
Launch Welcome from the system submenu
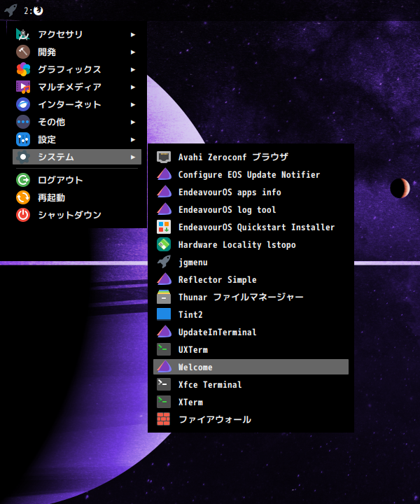coord(251,367)
